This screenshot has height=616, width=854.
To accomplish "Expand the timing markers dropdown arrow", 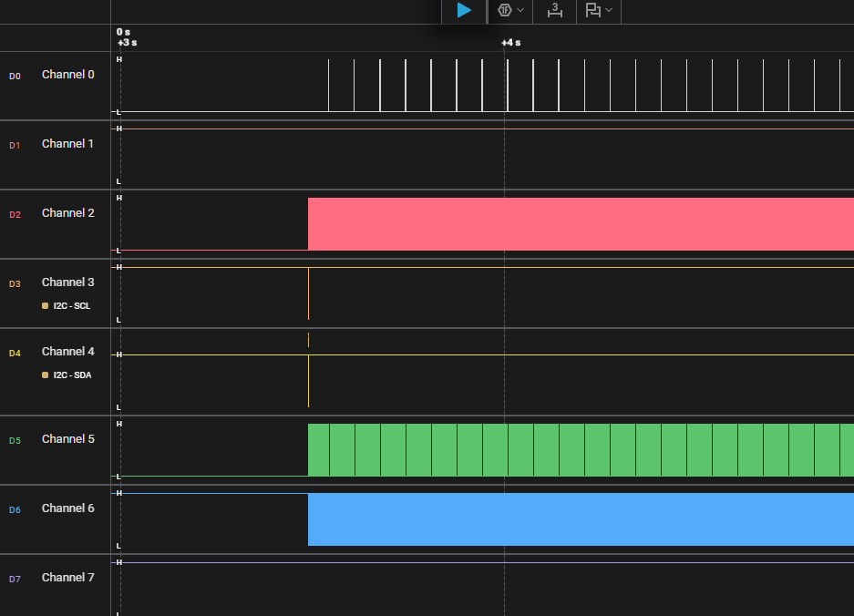I will coord(609,10).
